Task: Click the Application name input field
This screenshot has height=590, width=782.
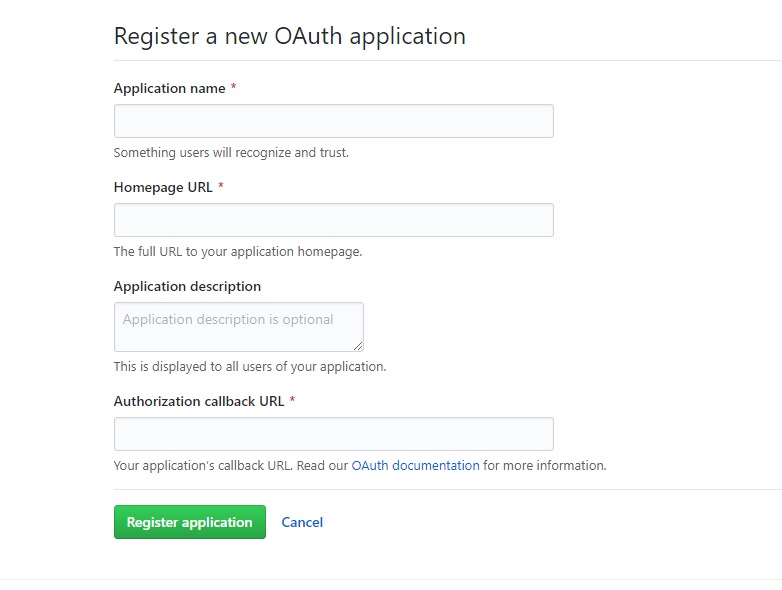Action: point(333,121)
